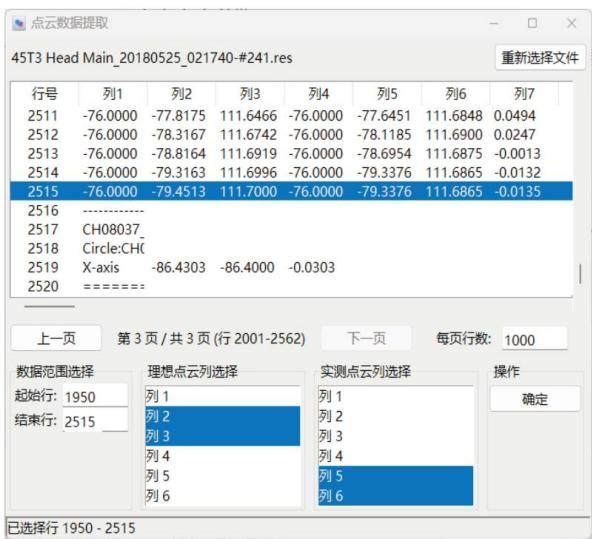Go to previous page with 上一页
This screenshot has width=592, height=539.
56,338
